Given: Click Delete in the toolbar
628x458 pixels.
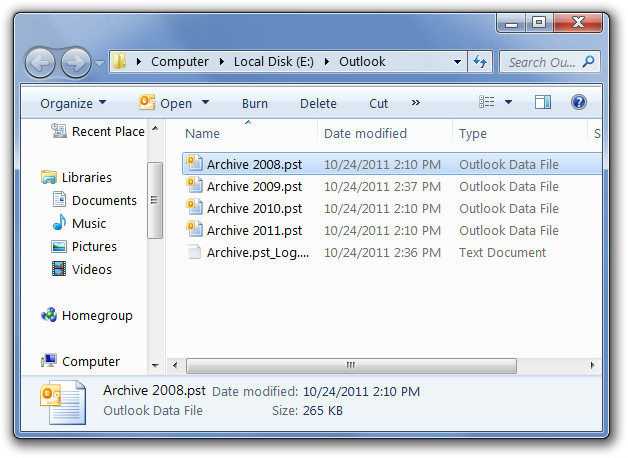Looking at the screenshot, I should coord(318,103).
